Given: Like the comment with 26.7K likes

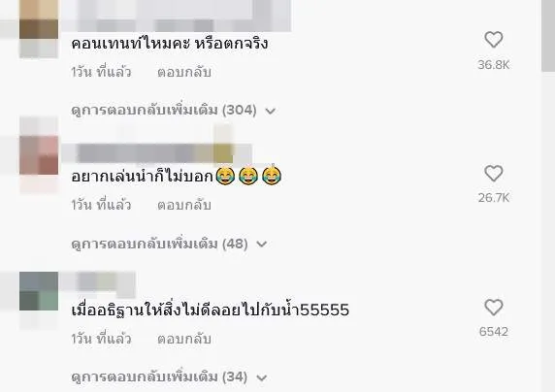Looking at the screenshot, I should click(x=494, y=174).
